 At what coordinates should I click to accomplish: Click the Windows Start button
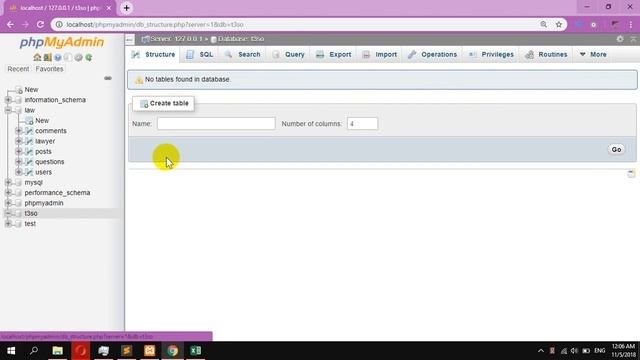click(11, 351)
